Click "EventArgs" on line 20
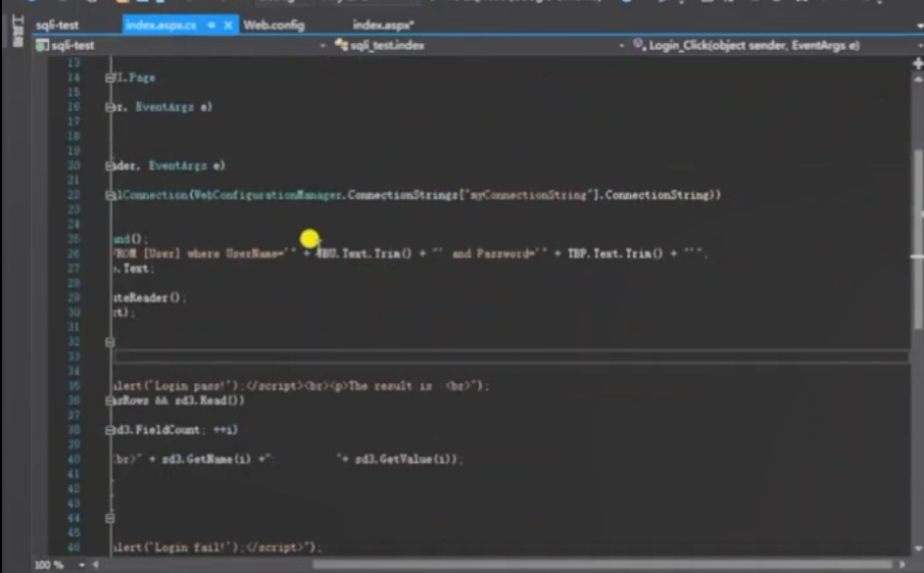 pyautogui.click(x=177, y=166)
